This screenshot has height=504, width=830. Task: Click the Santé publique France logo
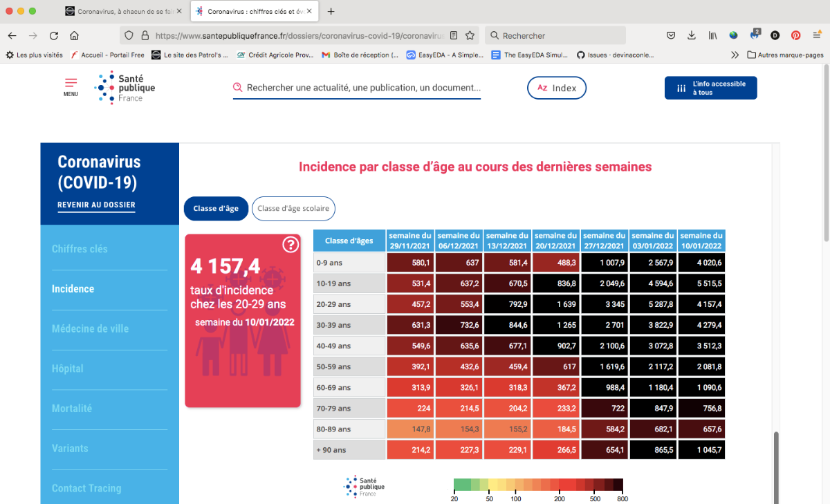pos(125,88)
